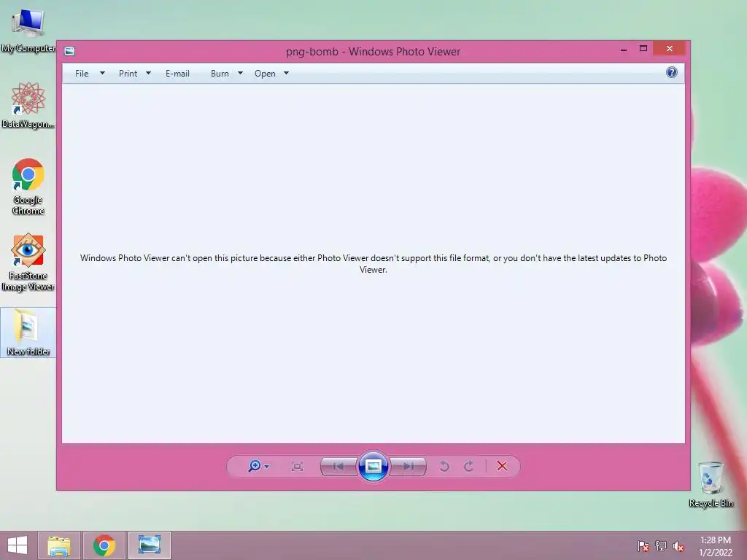This screenshot has width=747, height=560.
Task: Click the Photo Viewer taskbar button
Action: 149,545
